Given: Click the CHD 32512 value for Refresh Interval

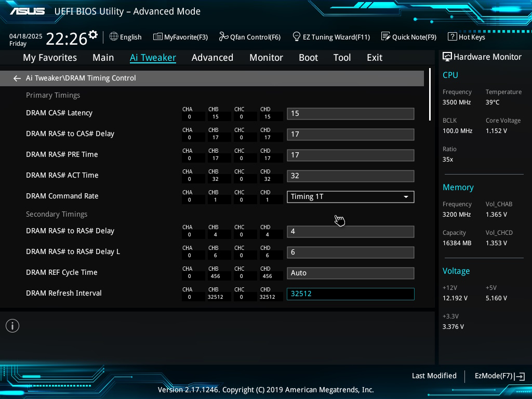Looking at the screenshot, I should pos(268,297).
